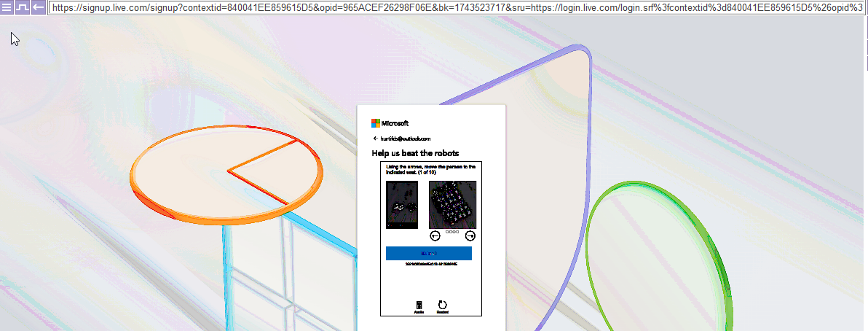
Task: Click the 'Help us beat the robots' heading
Action: pyautogui.click(x=415, y=153)
